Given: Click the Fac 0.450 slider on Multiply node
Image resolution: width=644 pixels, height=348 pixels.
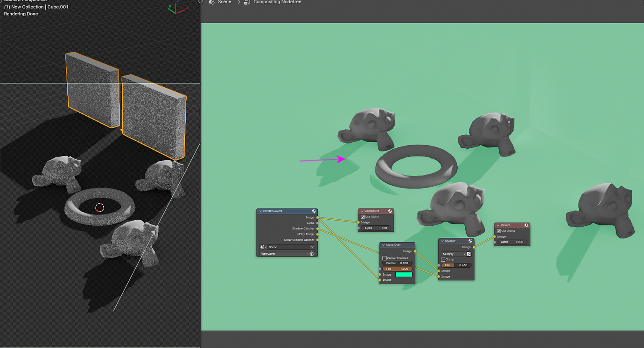Looking at the screenshot, I should point(456,265).
